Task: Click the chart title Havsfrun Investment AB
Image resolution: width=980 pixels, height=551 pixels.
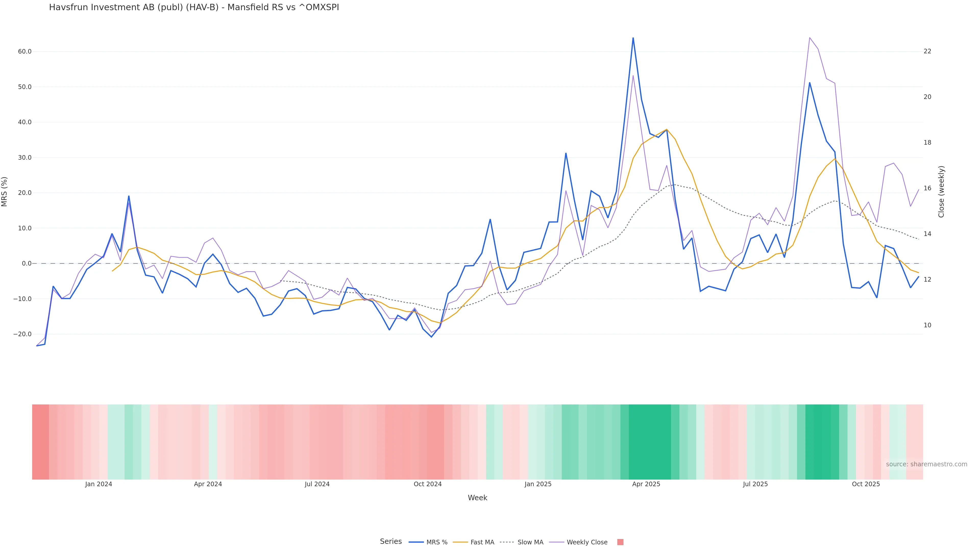Action: tap(194, 7)
